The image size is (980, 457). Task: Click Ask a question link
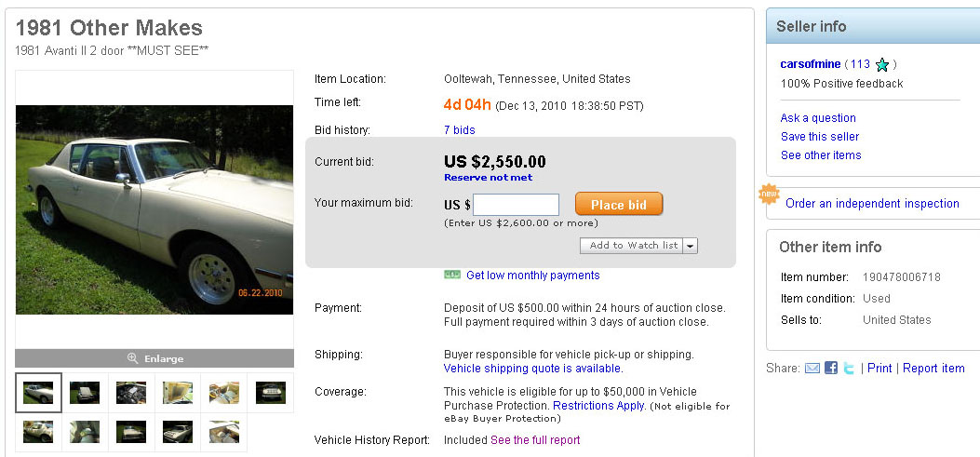click(818, 118)
